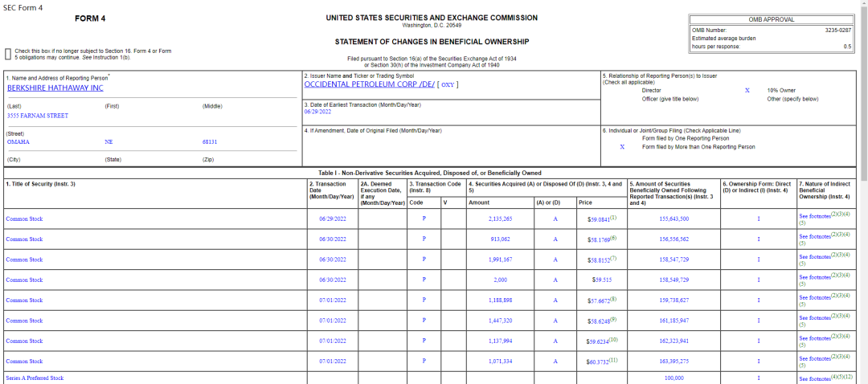The width and height of the screenshot is (868, 384).
Task: Click the holdings value 159,738,627
Action: [674, 300]
